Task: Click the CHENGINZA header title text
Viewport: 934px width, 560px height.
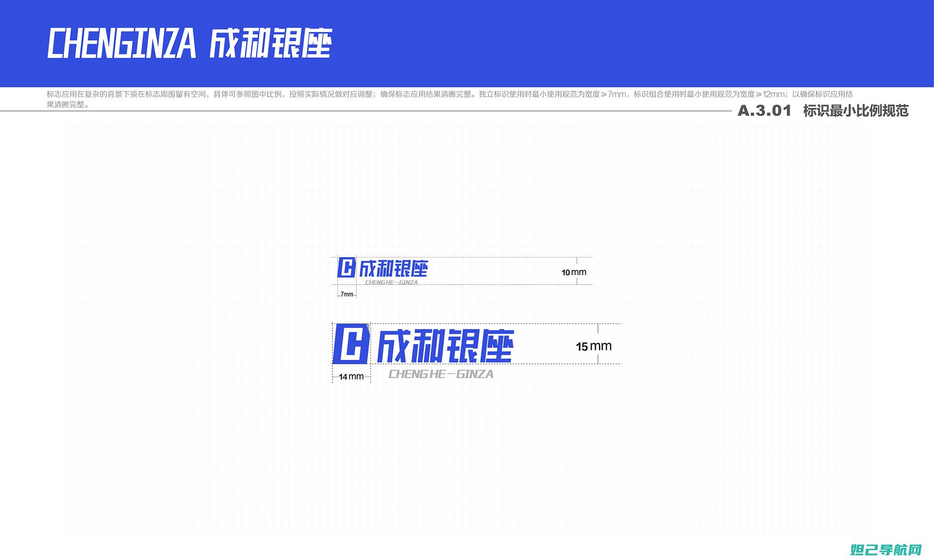Action: pos(121,43)
